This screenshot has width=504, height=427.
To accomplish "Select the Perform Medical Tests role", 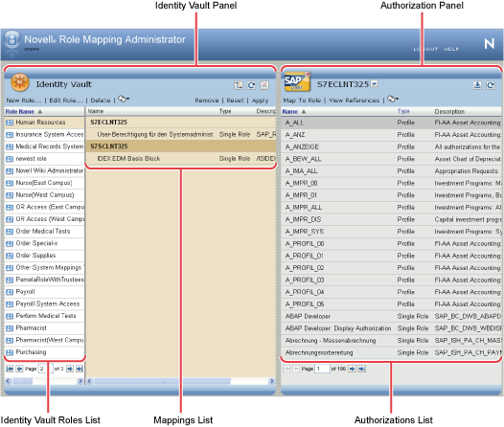I will click(x=44, y=316).
